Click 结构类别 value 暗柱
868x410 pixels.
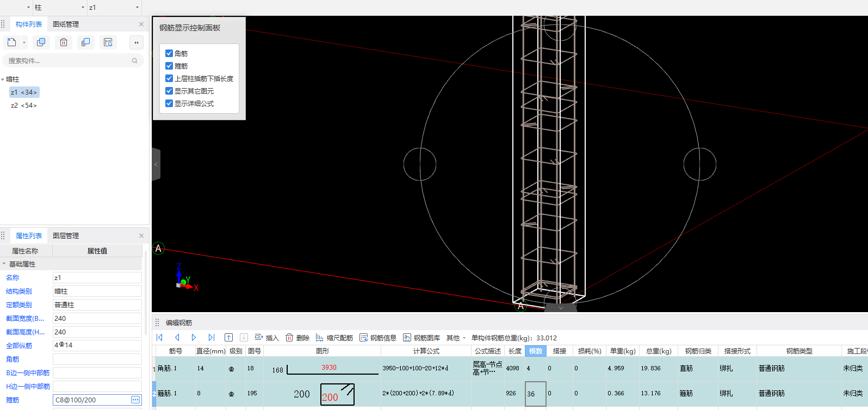[x=97, y=291]
